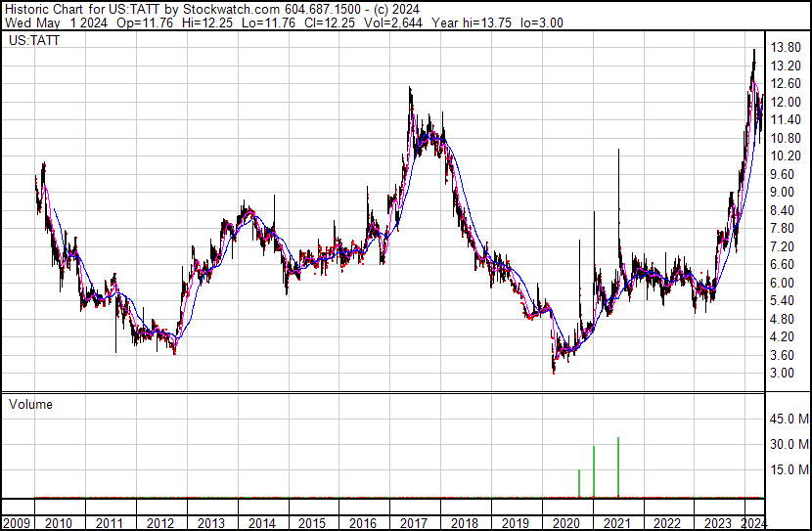Click the 10.80 price axis label
Screen dimensions: 812x531
click(786, 138)
